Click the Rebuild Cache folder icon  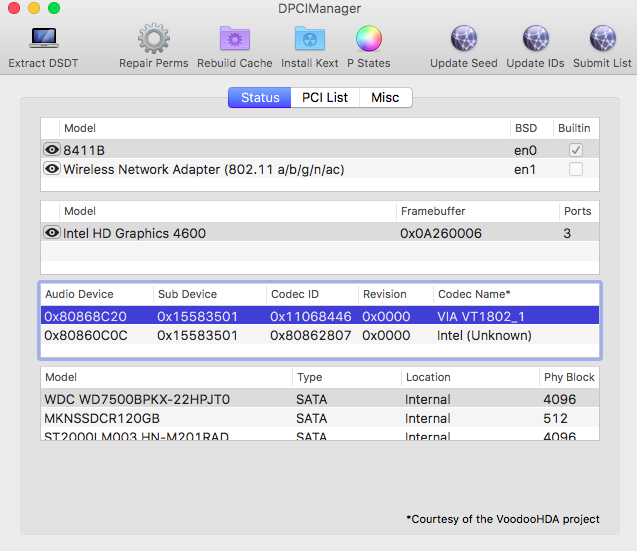(234, 40)
